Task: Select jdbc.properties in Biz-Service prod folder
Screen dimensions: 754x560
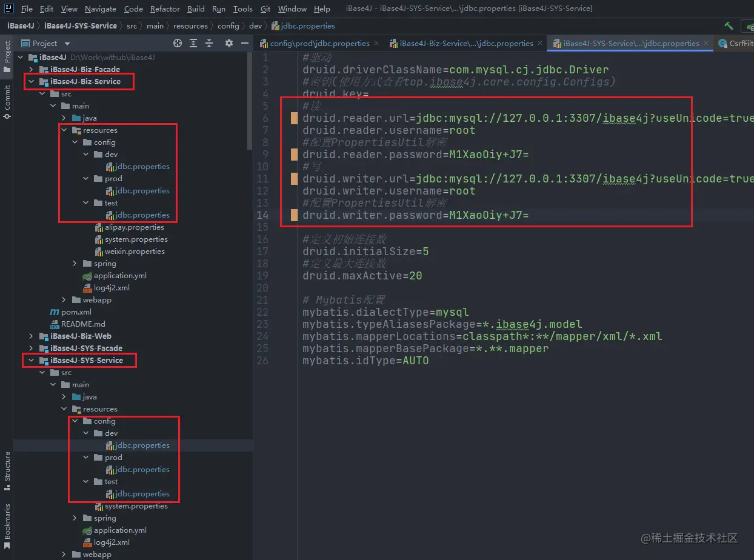Action: [x=142, y=191]
